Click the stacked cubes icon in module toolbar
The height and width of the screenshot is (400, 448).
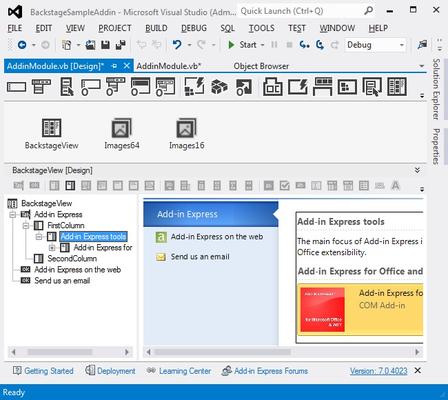(219, 87)
